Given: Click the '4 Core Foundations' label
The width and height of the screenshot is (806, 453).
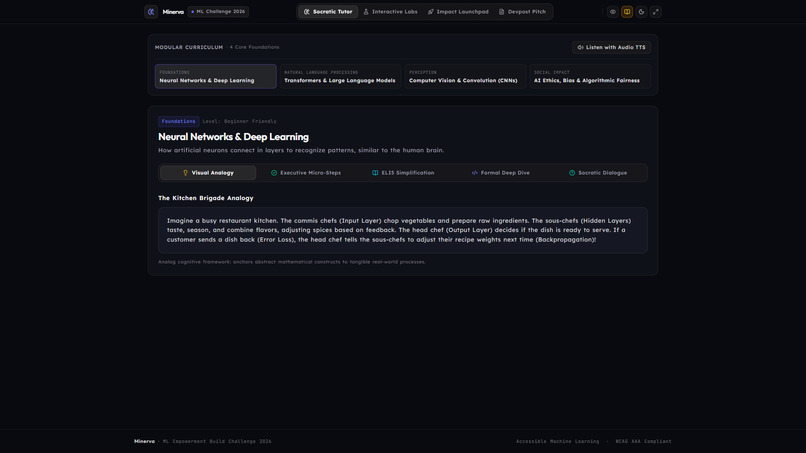Looking at the screenshot, I should pyautogui.click(x=254, y=47).
